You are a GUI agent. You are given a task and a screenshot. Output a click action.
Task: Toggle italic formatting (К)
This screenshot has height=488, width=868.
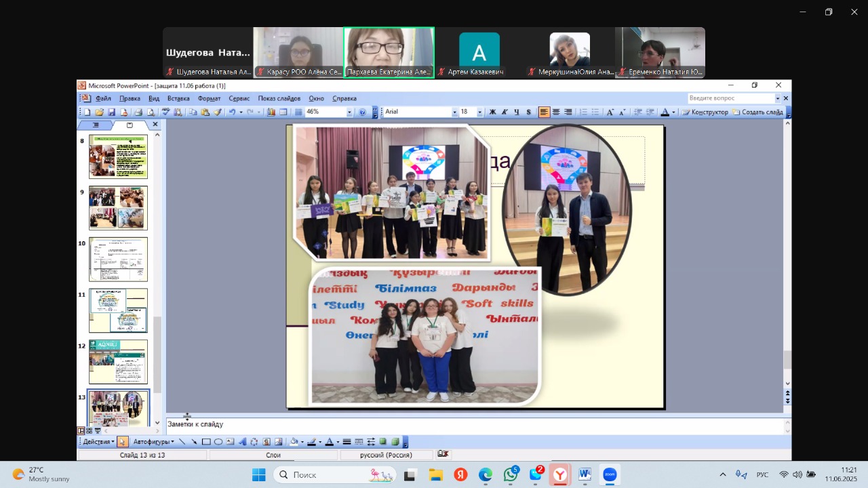[x=505, y=113]
